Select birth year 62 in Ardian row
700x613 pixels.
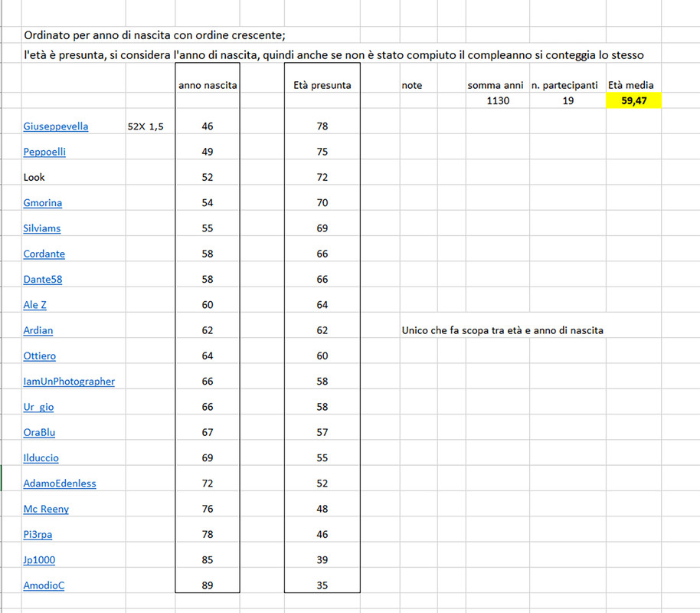click(207, 330)
